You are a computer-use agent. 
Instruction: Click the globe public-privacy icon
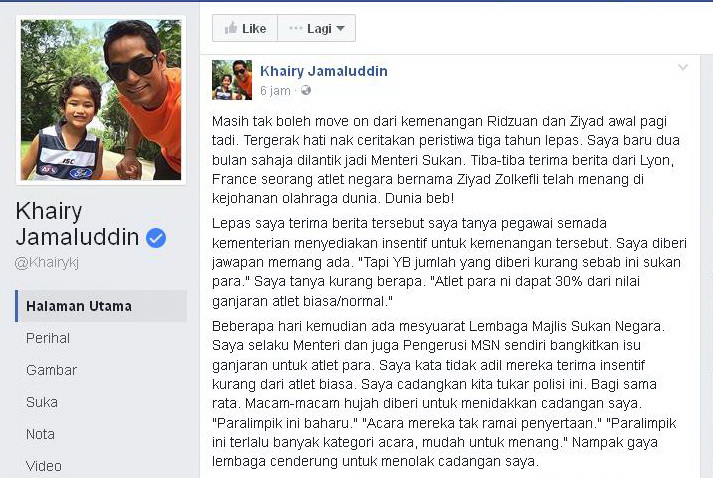pyautogui.click(x=306, y=91)
